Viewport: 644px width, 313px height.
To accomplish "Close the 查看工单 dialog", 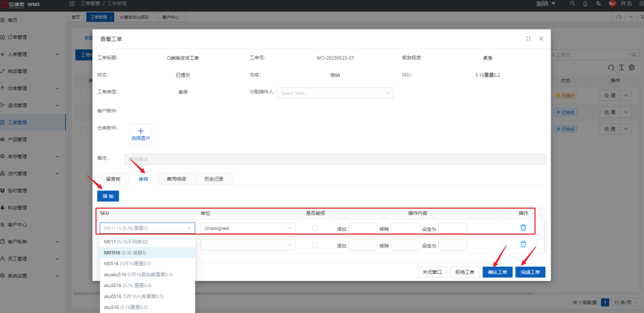I will (x=541, y=39).
